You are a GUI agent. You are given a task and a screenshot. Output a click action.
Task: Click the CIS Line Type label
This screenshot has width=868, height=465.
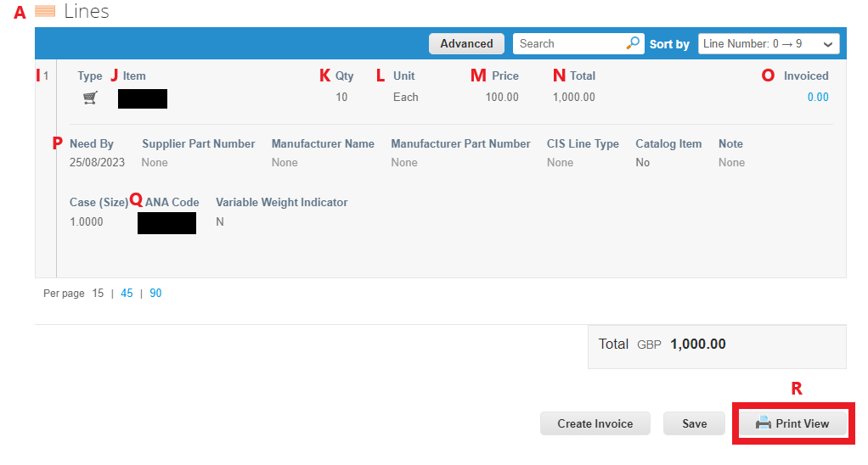(583, 143)
